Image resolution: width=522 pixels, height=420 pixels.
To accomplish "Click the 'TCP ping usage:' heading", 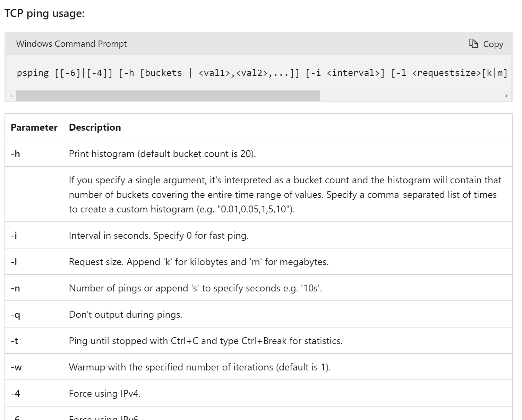I will pyautogui.click(x=44, y=14).
